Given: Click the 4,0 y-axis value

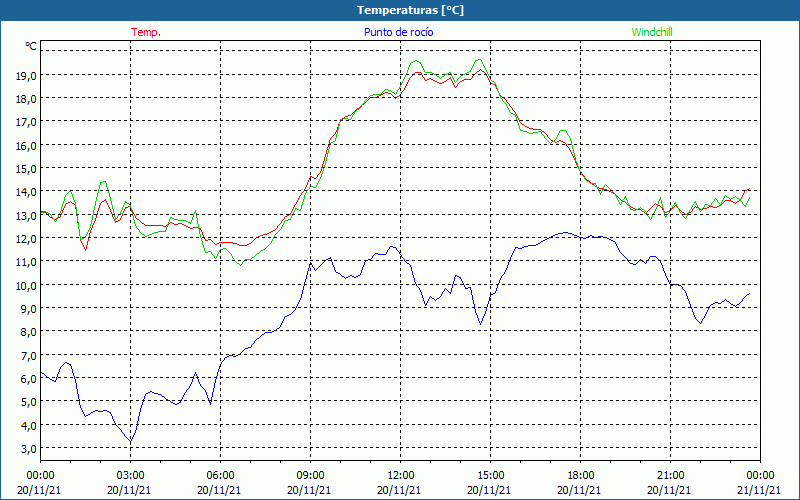Looking at the screenshot, I should (x=29, y=425).
